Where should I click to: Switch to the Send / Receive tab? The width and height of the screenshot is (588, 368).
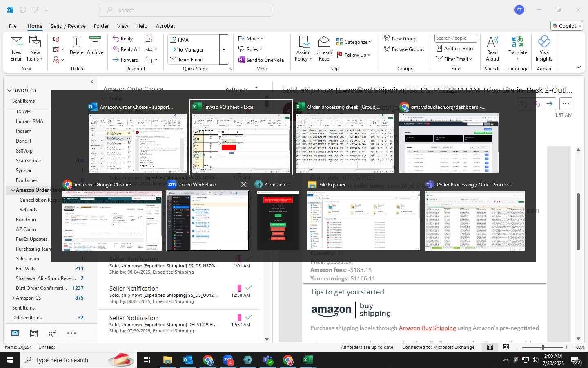click(x=68, y=26)
